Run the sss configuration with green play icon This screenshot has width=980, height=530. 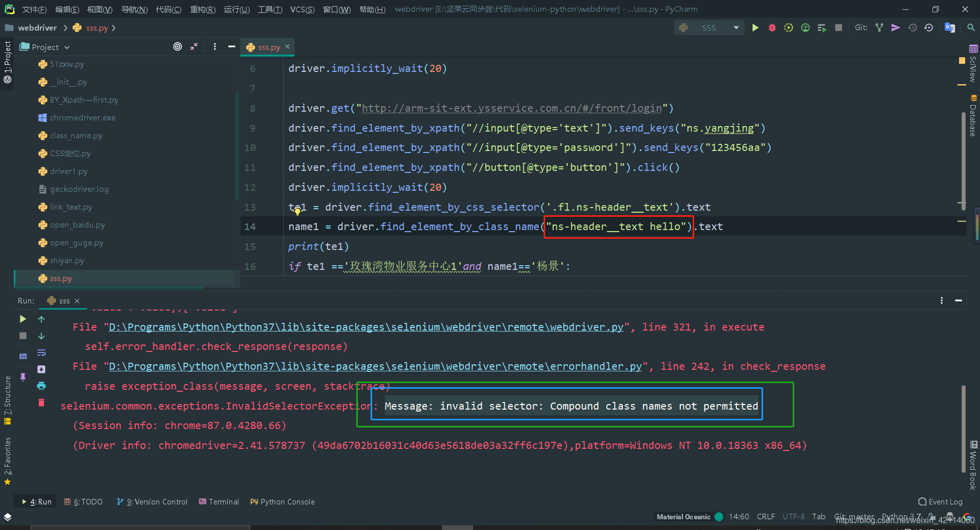click(755, 28)
